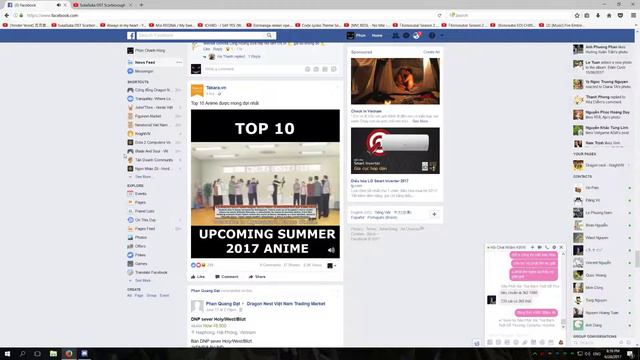Expand See More under Explore
640x360 pixels.
(x=143, y=281)
